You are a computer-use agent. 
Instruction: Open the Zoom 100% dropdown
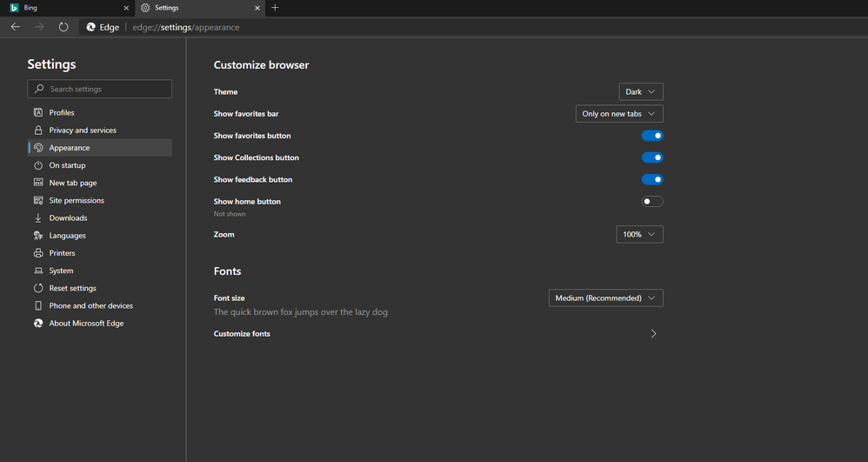(639, 234)
